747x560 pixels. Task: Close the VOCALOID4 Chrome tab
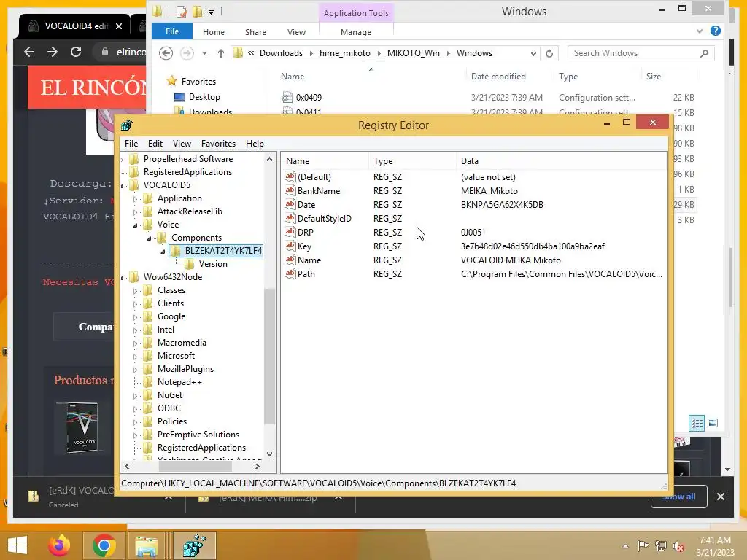pos(119,26)
